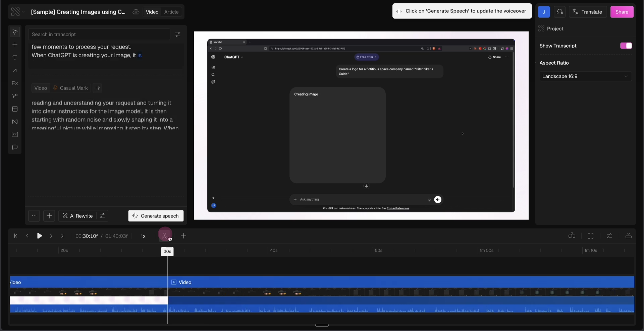The image size is (644, 331).
Task: Open transcript filter settings icon
Action: coord(178,35)
